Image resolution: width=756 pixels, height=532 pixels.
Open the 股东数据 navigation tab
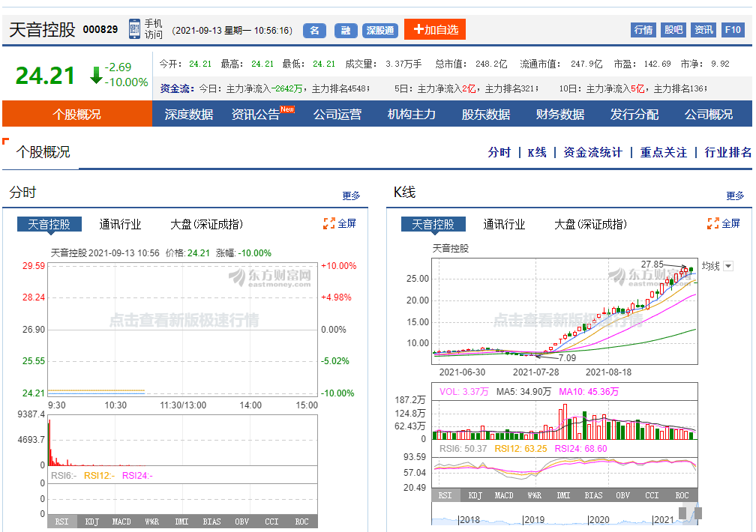pyautogui.click(x=485, y=114)
